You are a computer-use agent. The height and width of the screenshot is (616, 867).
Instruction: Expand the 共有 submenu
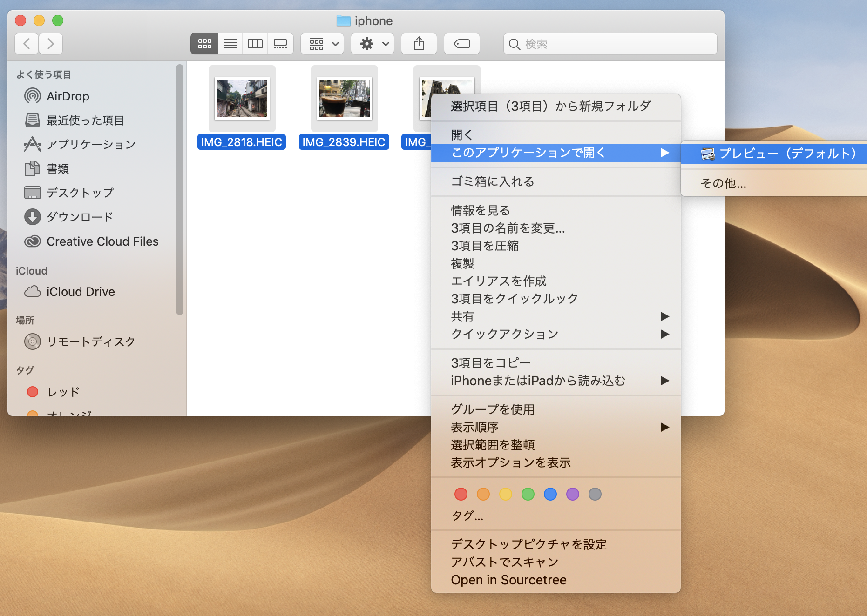[x=556, y=316]
